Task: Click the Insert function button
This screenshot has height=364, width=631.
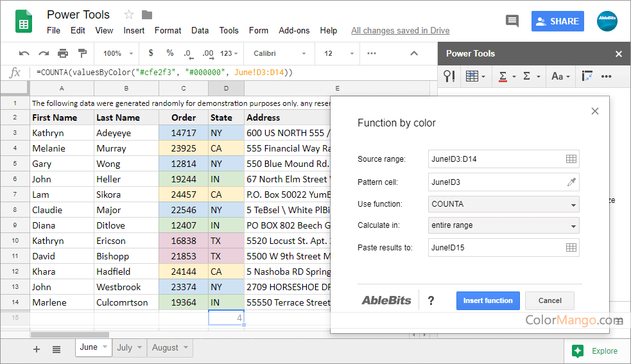Action: (x=488, y=301)
